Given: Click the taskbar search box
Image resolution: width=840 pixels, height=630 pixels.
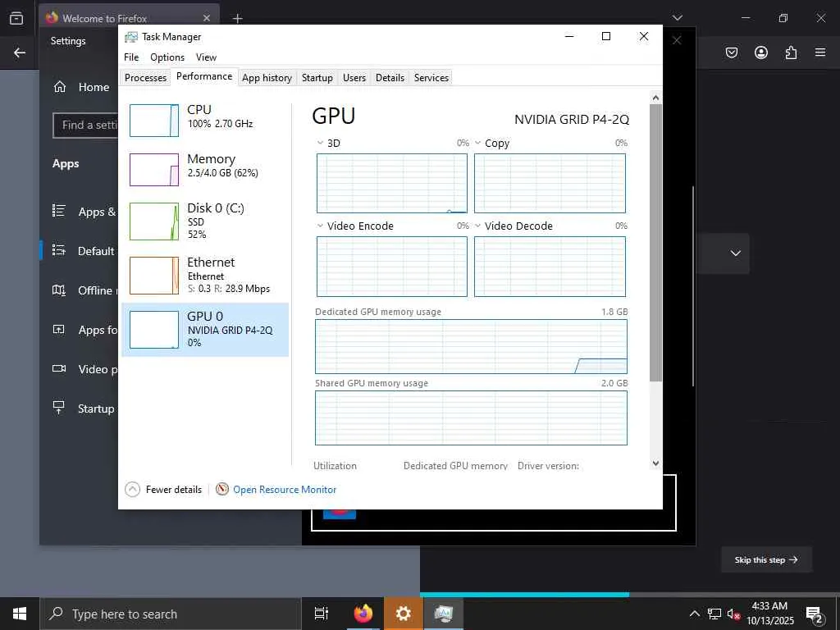Looking at the screenshot, I should [x=171, y=614].
